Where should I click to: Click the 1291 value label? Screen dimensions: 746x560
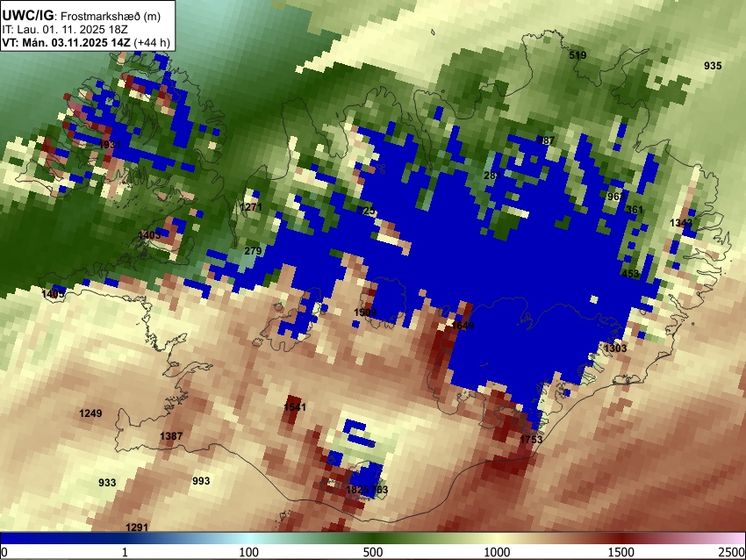[x=137, y=528]
